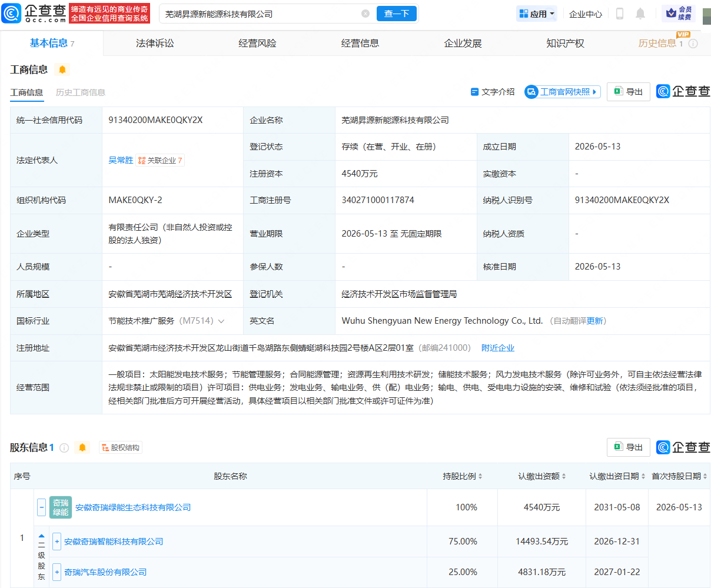Click info icon beside 股东信息 heading
Screen dimensions: 711x588
click(64, 448)
